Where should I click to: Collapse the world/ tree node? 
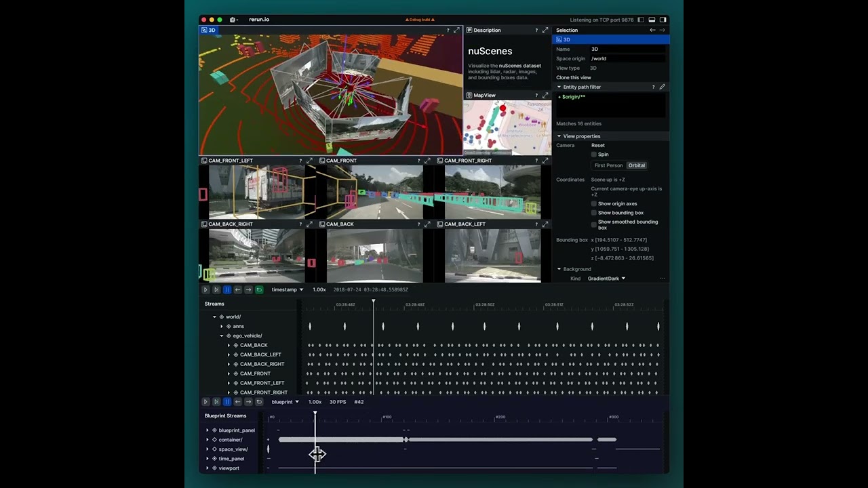pyautogui.click(x=215, y=317)
